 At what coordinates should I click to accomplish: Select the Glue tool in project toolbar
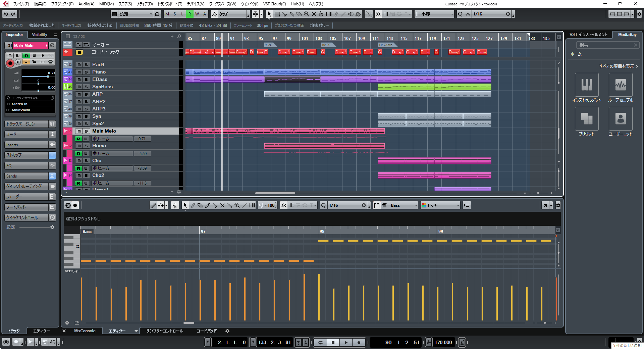point(292,14)
